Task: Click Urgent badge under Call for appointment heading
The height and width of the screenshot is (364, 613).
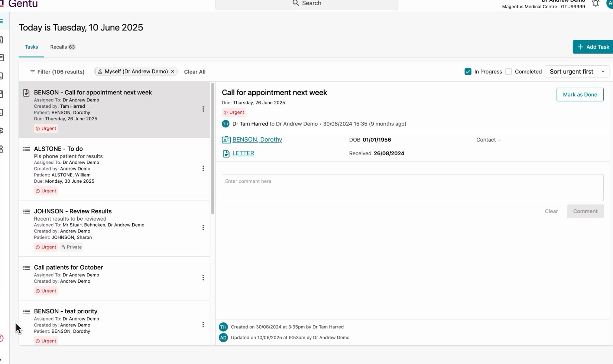Action: pyautogui.click(x=234, y=112)
